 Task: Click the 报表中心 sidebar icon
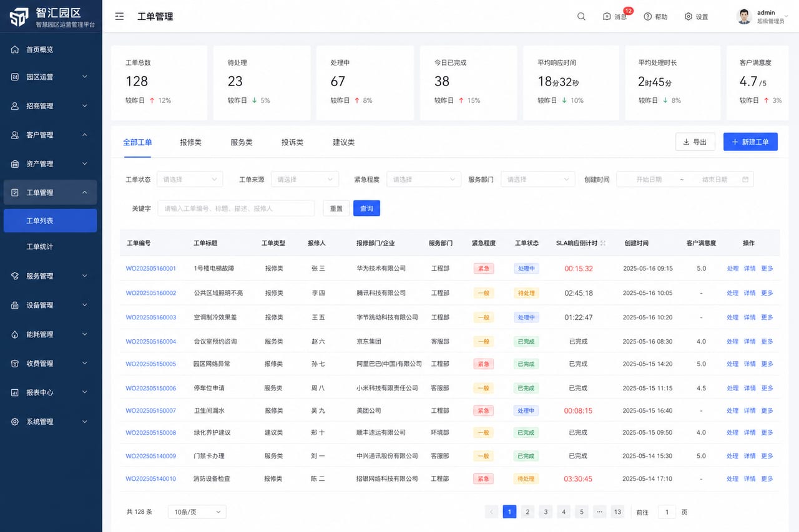click(x=15, y=392)
